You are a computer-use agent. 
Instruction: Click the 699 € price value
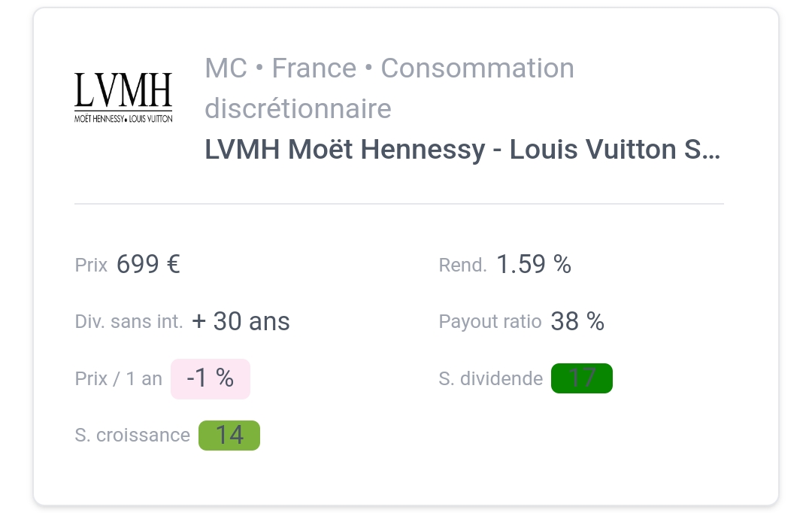[x=148, y=264]
